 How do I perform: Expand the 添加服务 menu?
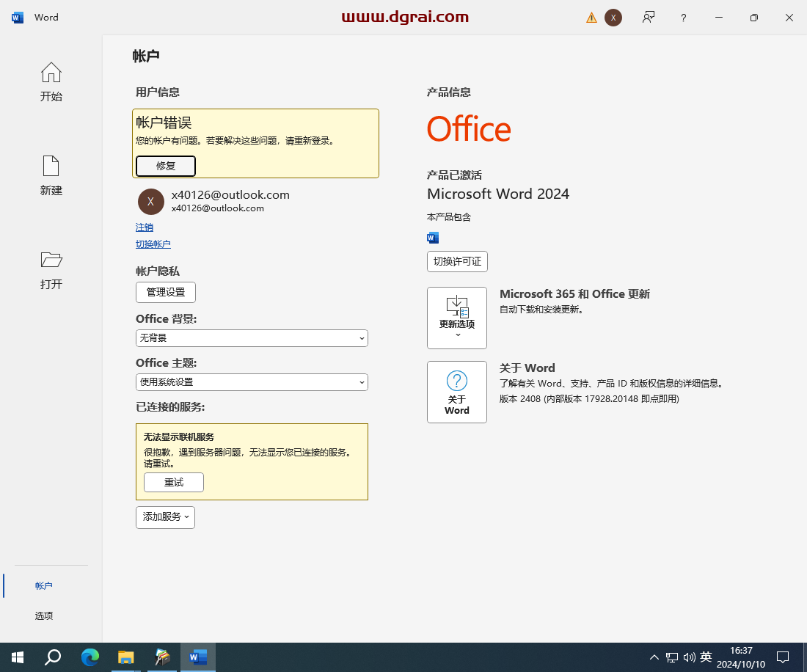click(165, 517)
